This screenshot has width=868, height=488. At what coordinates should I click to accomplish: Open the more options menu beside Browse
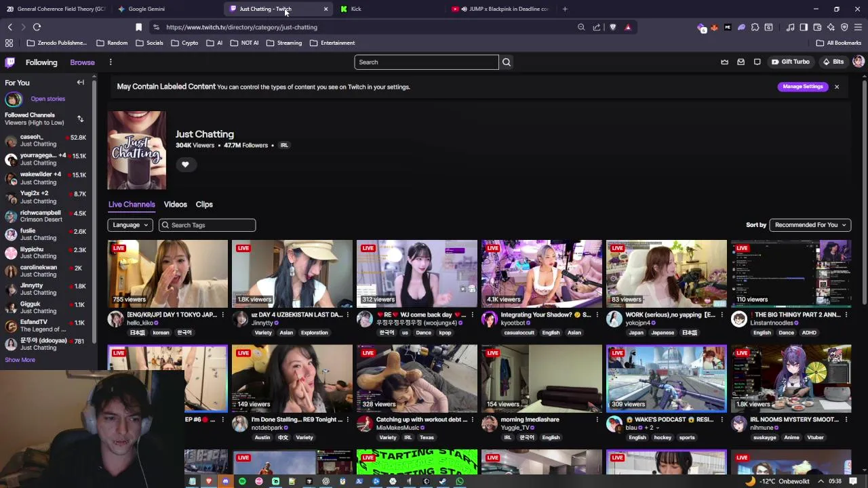click(111, 62)
